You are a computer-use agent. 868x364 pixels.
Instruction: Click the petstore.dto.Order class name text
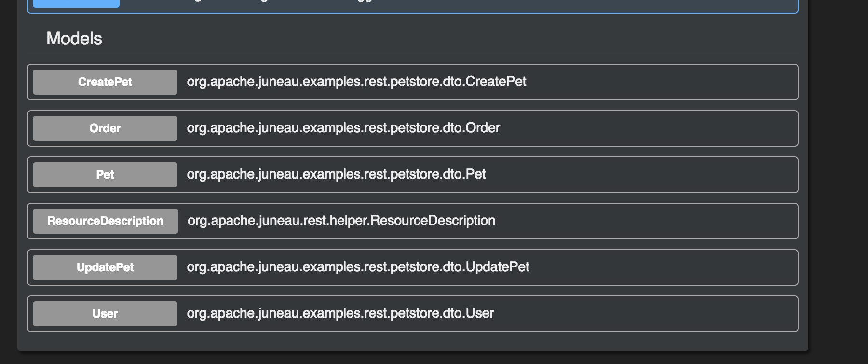[343, 128]
